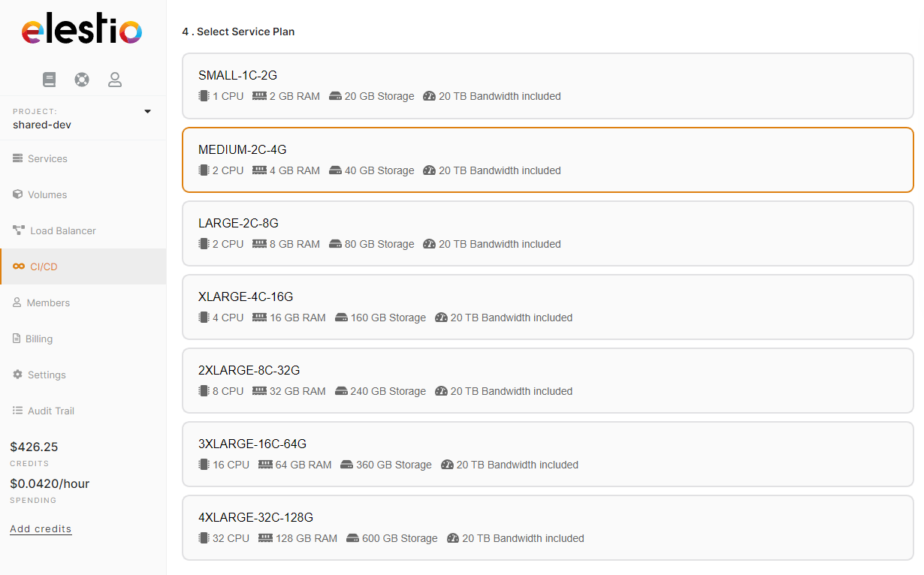924x575 pixels.
Task: Click the Services server icon in sidebar
Action: point(18,159)
